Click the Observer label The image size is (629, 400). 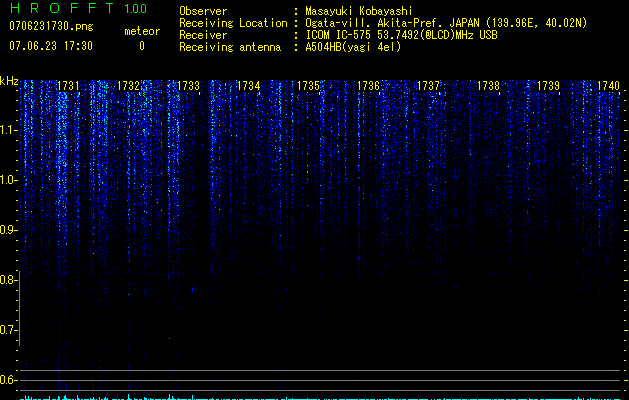point(203,11)
